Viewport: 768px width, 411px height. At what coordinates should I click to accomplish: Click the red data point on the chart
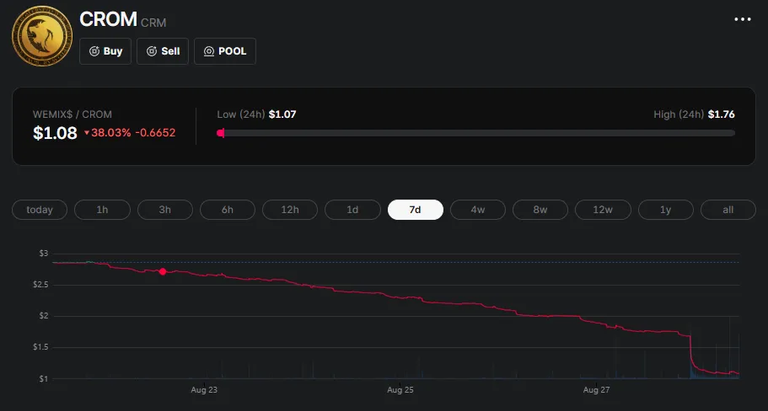click(x=163, y=271)
